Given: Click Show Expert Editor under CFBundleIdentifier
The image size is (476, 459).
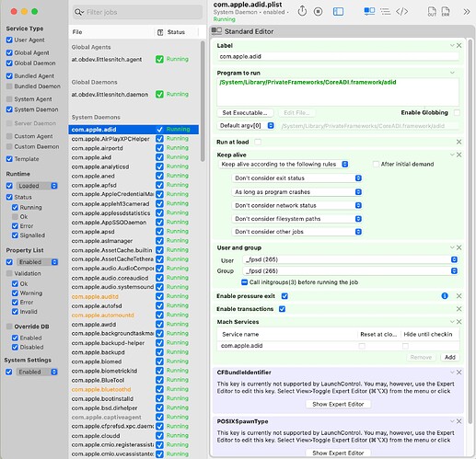Looking at the screenshot, I should coord(338,404).
